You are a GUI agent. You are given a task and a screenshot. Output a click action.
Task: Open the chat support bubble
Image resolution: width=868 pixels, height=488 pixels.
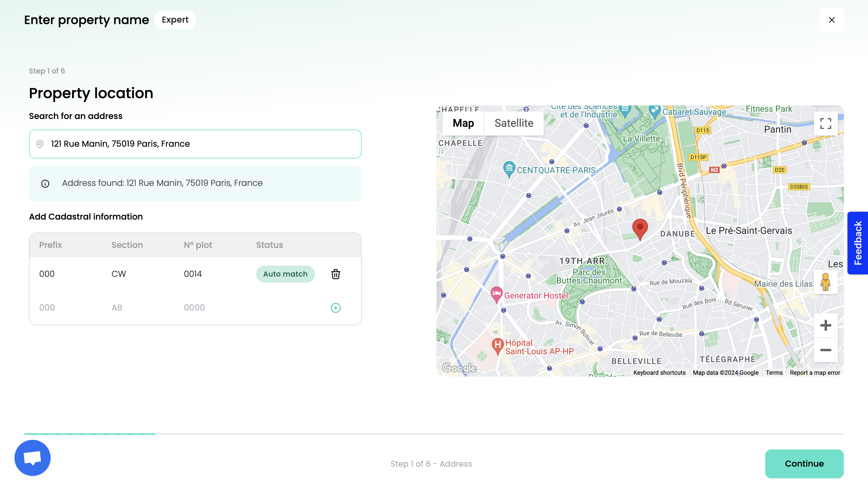coord(32,458)
